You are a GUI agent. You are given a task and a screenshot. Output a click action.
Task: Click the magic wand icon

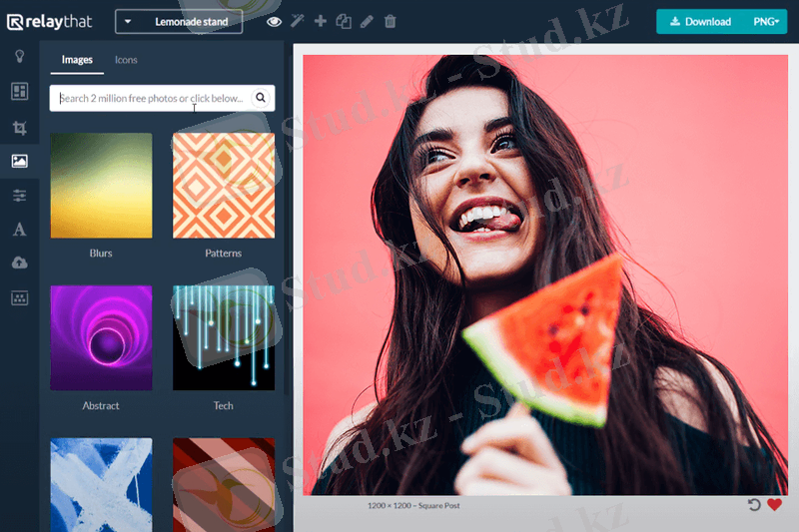297,21
